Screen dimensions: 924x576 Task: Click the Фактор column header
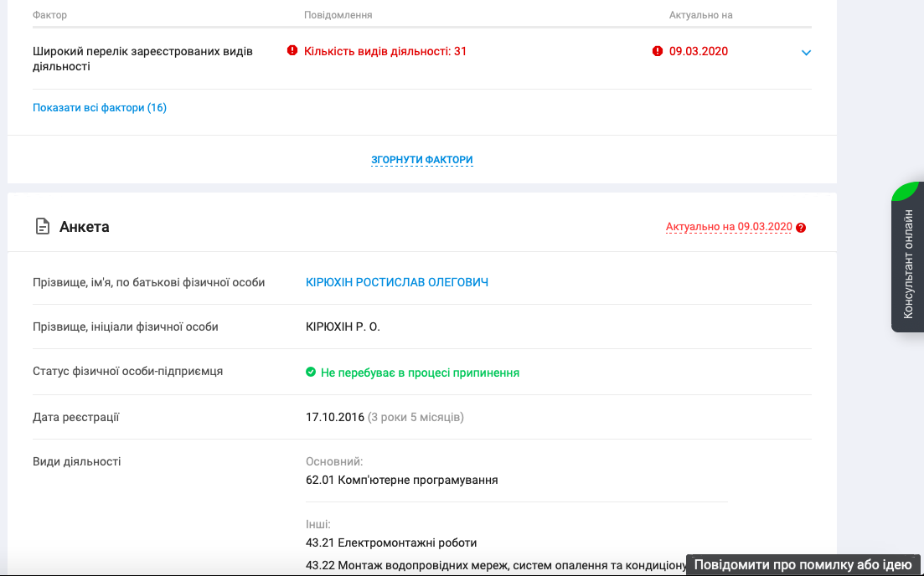coord(49,15)
